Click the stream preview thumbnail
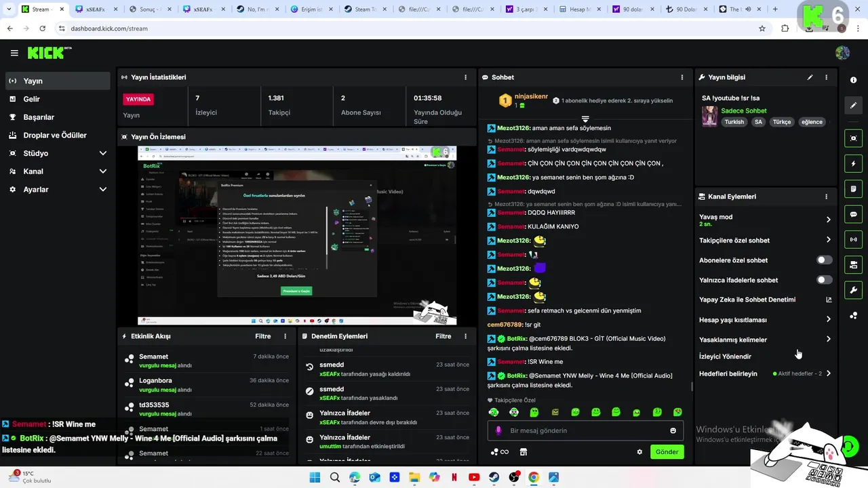Viewport: 868px width, 488px height. click(x=297, y=235)
